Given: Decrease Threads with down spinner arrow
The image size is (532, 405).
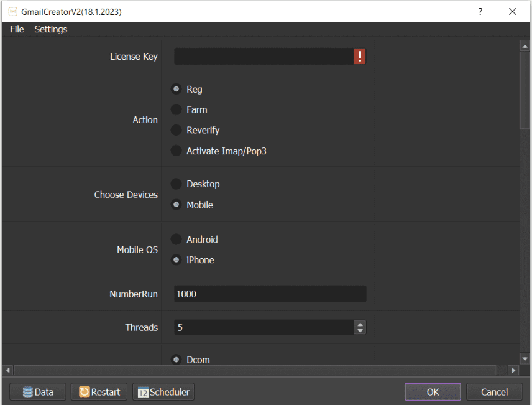Looking at the screenshot, I should (x=360, y=330).
